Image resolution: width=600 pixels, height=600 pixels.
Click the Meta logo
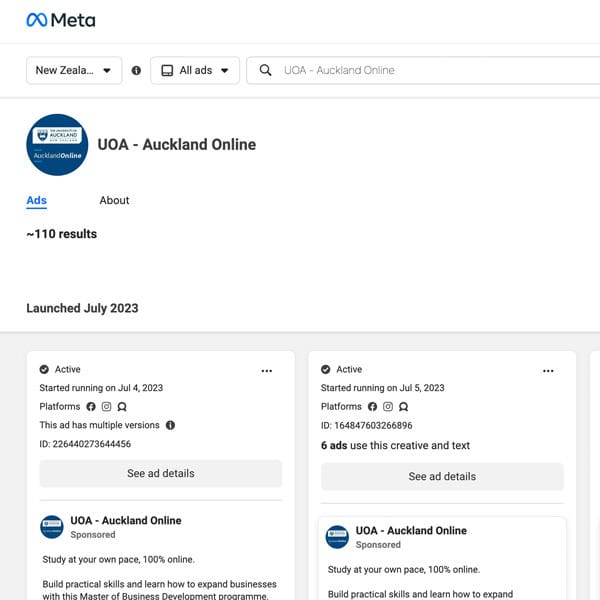pos(61,20)
